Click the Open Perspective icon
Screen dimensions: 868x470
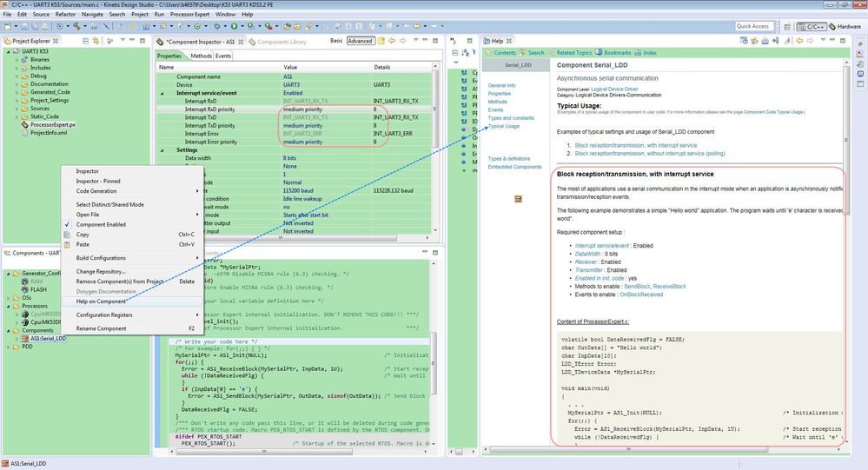click(x=786, y=26)
